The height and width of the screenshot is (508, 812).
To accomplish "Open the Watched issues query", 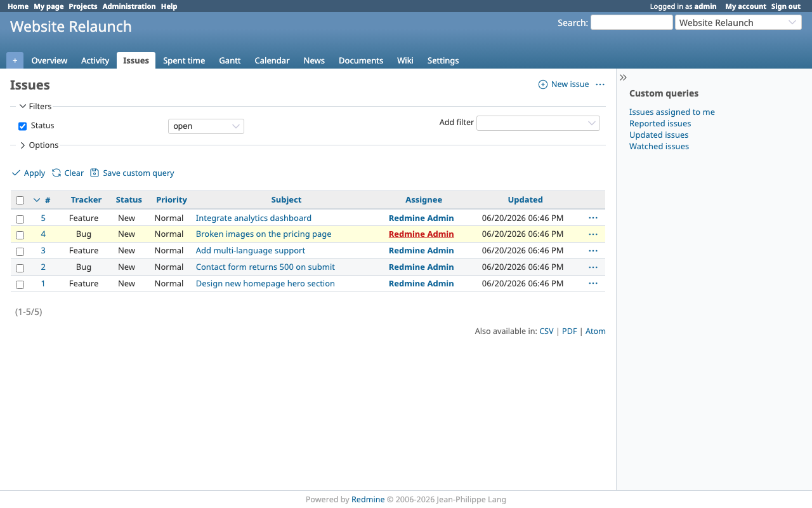I will [x=659, y=147].
